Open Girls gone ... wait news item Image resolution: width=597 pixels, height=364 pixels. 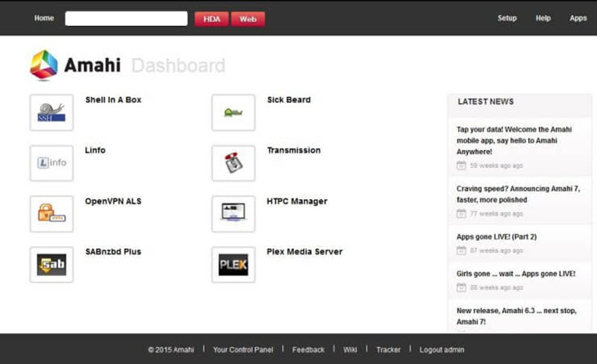[516, 274]
